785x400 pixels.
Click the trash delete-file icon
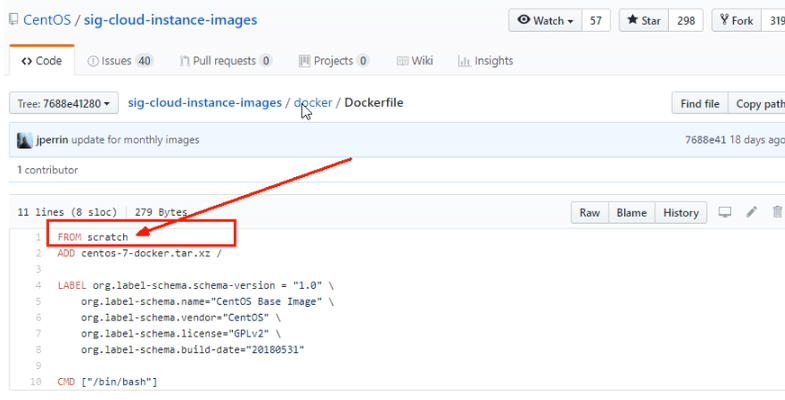pos(777,212)
